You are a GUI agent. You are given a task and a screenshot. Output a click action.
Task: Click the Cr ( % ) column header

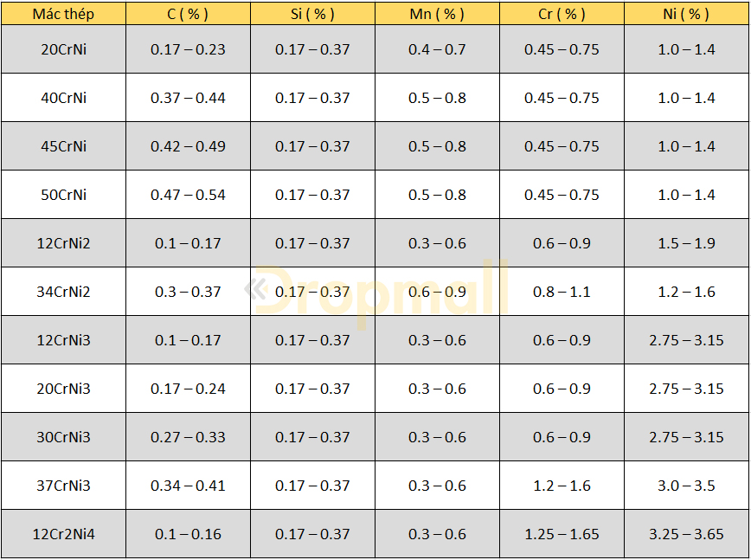(x=562, y=14)
